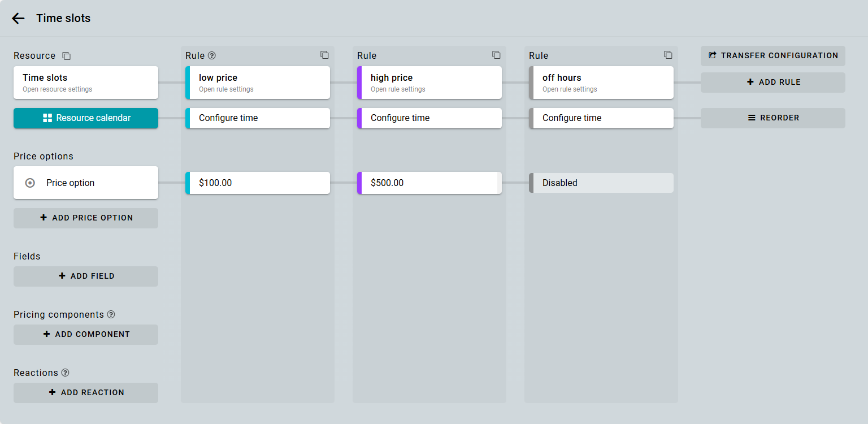Click the Reorder button
The image size is (868, 424).
772,118
